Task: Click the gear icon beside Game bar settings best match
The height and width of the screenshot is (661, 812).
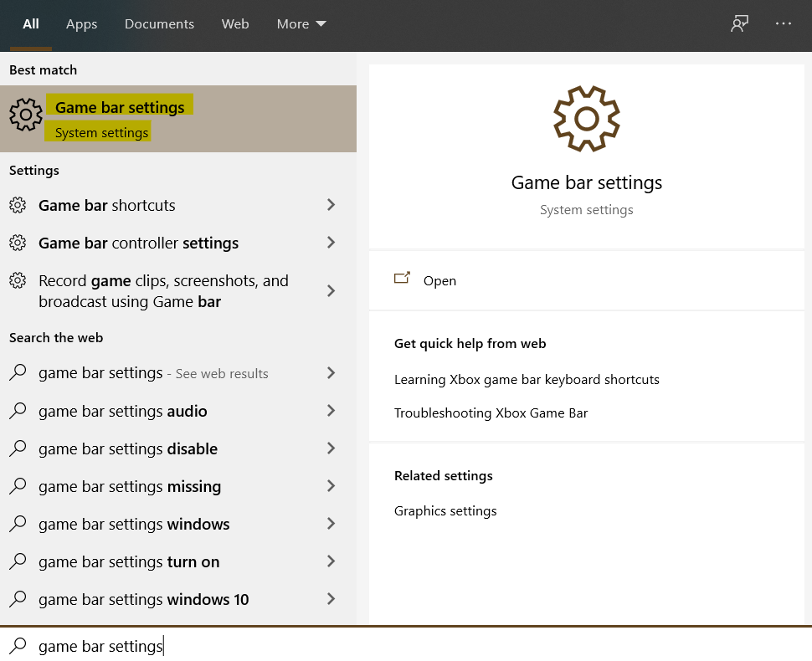Action: [x=25, y=115]
